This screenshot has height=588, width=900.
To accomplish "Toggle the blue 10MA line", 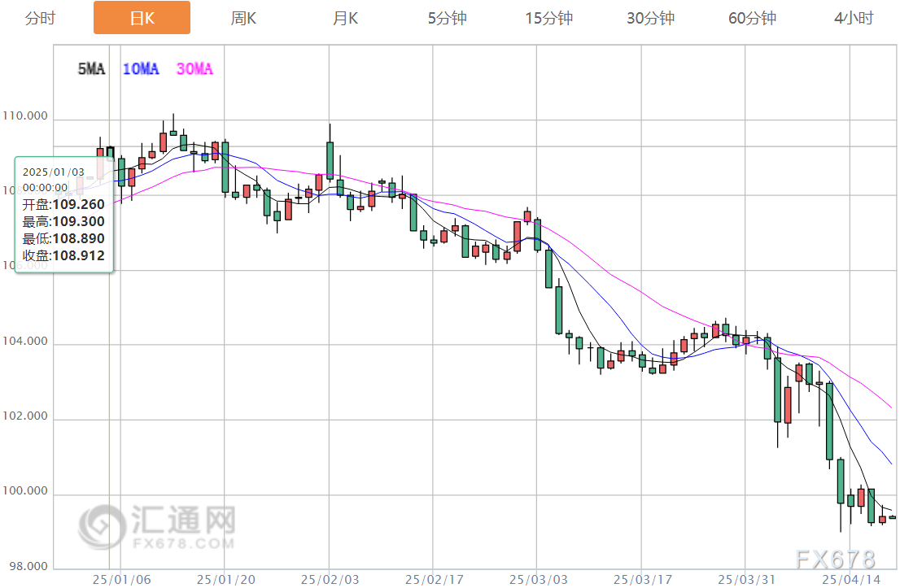I will 140,70.
